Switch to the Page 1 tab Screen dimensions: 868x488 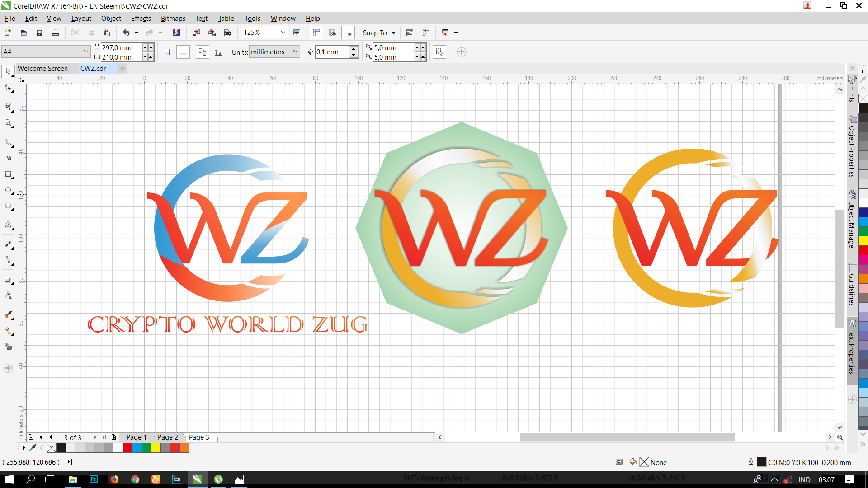pyautogui.click(x=136, y=437)
